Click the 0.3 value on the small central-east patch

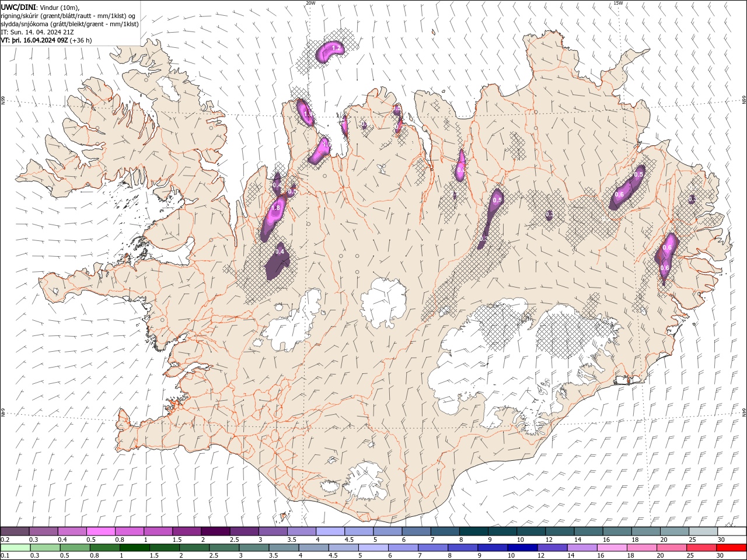click(549, 215)
